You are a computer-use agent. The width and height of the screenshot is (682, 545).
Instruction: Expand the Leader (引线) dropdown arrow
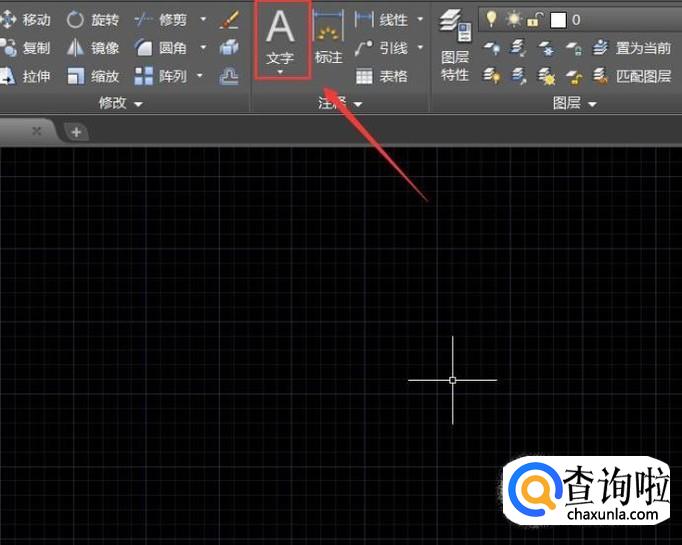point(420,47)
